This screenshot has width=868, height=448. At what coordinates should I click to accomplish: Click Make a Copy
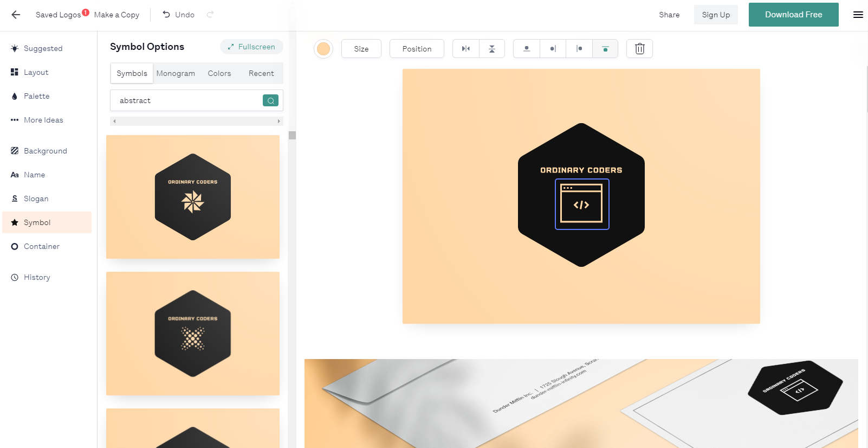coord(116,15)
